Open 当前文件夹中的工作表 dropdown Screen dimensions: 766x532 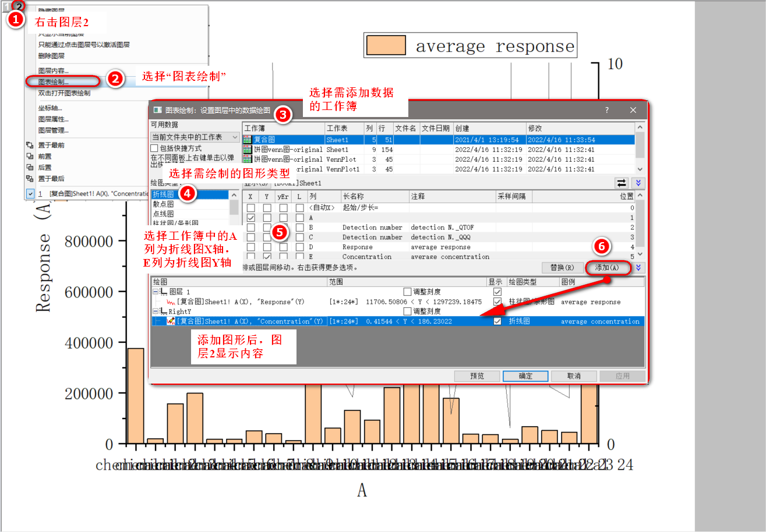click(x=195, y=137)
